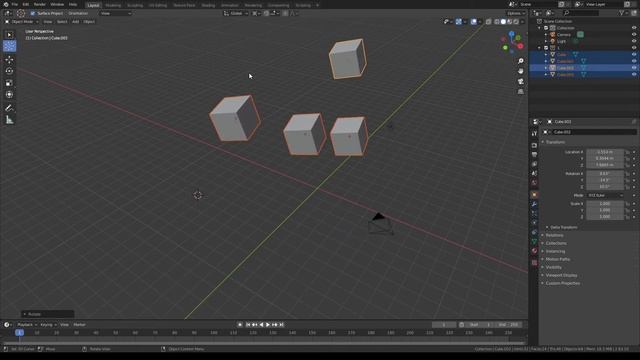Open the viewport Add menu
The height and width of the screenshot is (360, 640).
click(76, 22)
